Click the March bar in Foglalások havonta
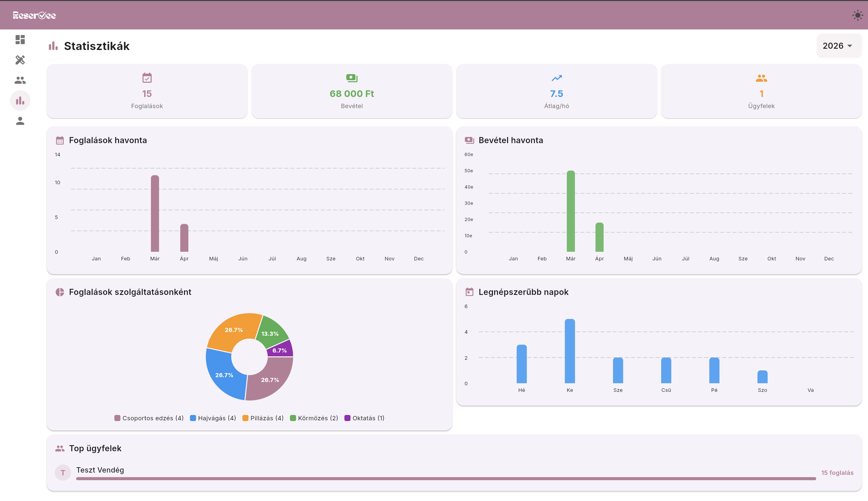This screenshot has height=501, width=868. [x=155, y=213]
